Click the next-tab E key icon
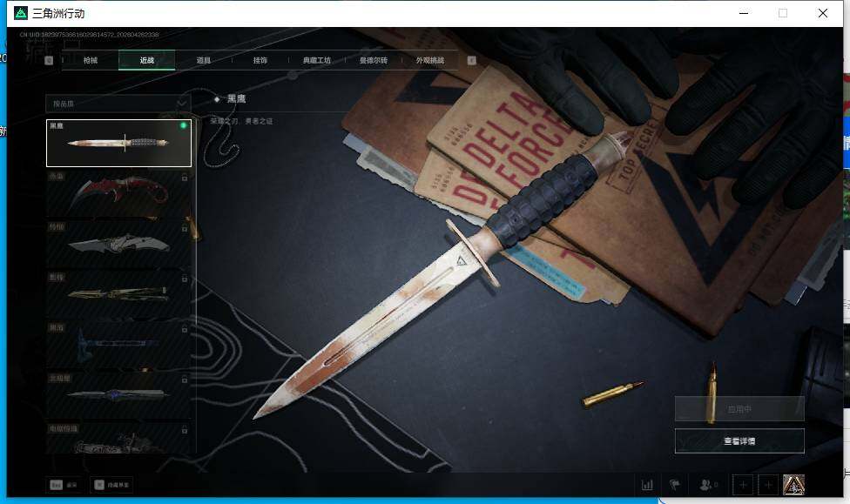850x504 pixels. (x=472, y=60)
